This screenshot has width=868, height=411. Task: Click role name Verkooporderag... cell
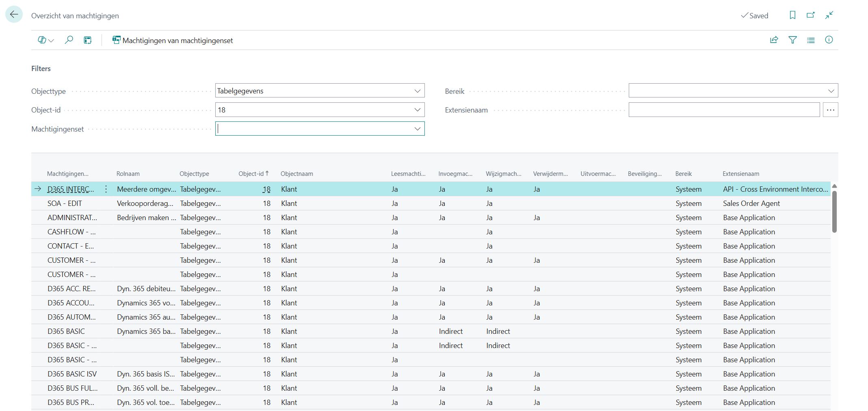point(145,203)
